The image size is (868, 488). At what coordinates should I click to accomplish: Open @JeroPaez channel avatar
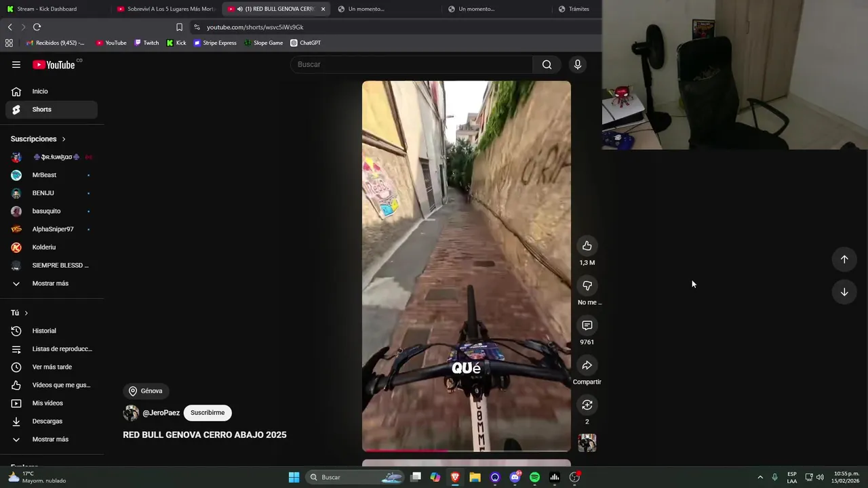click(131, 413)
